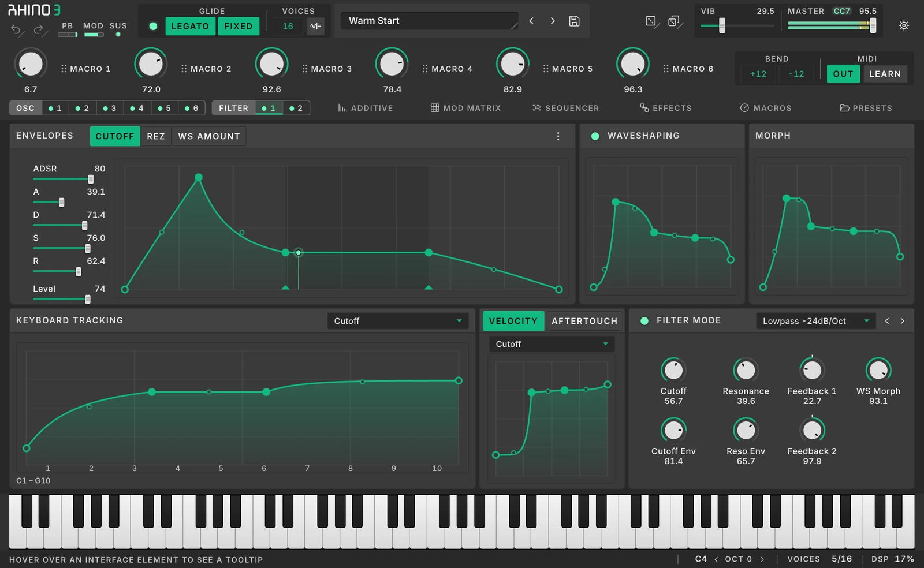The width and height of the screenshot is (924, 568).
Task: Toggle the SUS indicator
Action: pyautogui.click(x=118, y=35)
